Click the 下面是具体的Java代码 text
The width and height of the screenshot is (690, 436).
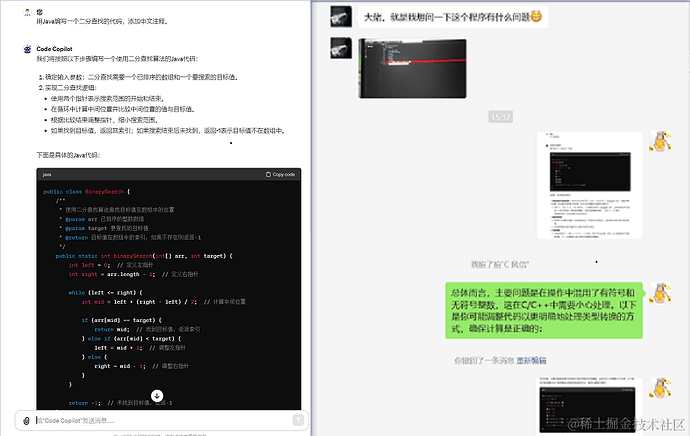coord(68,155)
